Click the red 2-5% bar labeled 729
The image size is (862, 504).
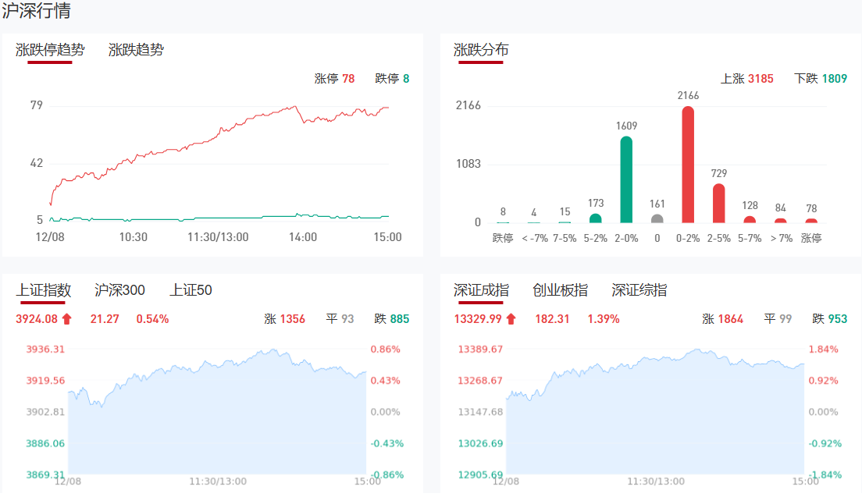point(718,204)
